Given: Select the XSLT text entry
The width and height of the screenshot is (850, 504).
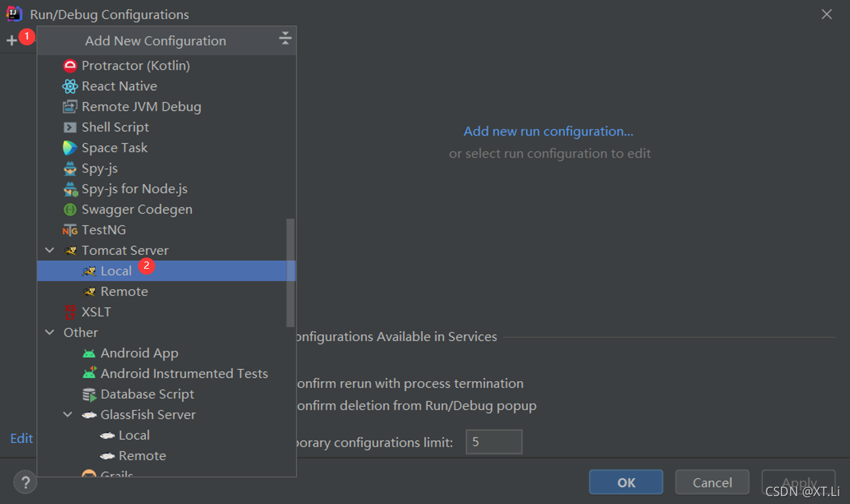Looking at the screenshot, I should click(96, 312).
